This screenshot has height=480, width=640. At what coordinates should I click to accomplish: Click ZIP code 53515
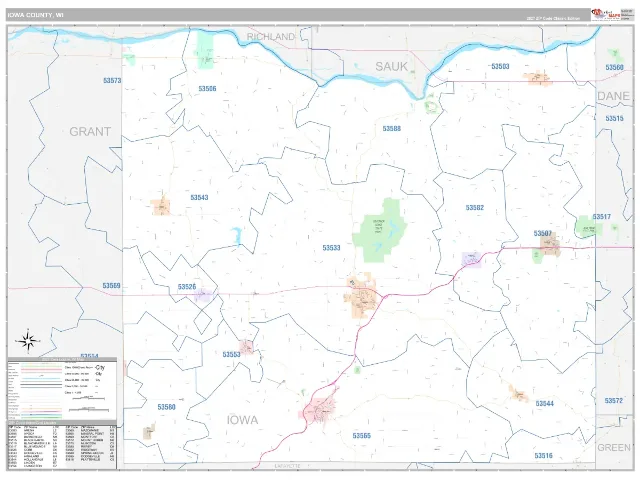coord(614,118)
